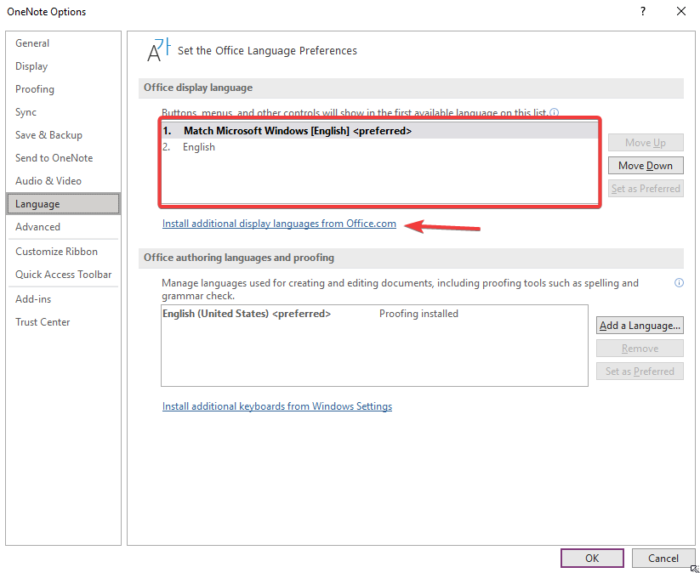The image size is (700, 573).
Task: Click the display language info icon
Action: coord(554,112)
